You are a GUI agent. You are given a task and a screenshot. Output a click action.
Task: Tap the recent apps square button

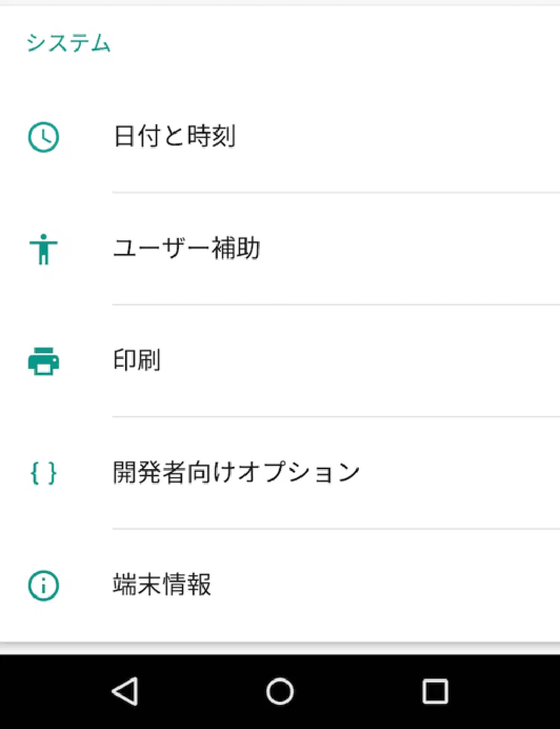pyautogui.click(x=435, y=691)
